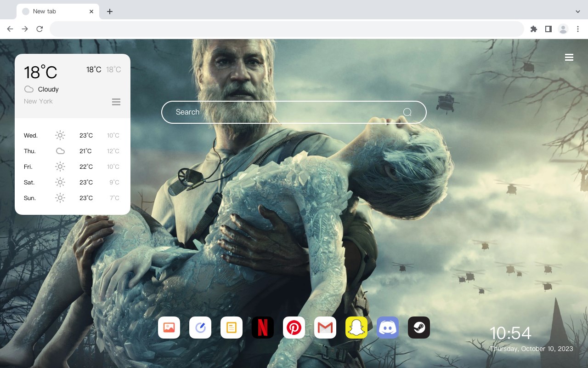588x368 pixels.
Task: Click Wednesday's sunny weather icon
Action: (60, 135)
